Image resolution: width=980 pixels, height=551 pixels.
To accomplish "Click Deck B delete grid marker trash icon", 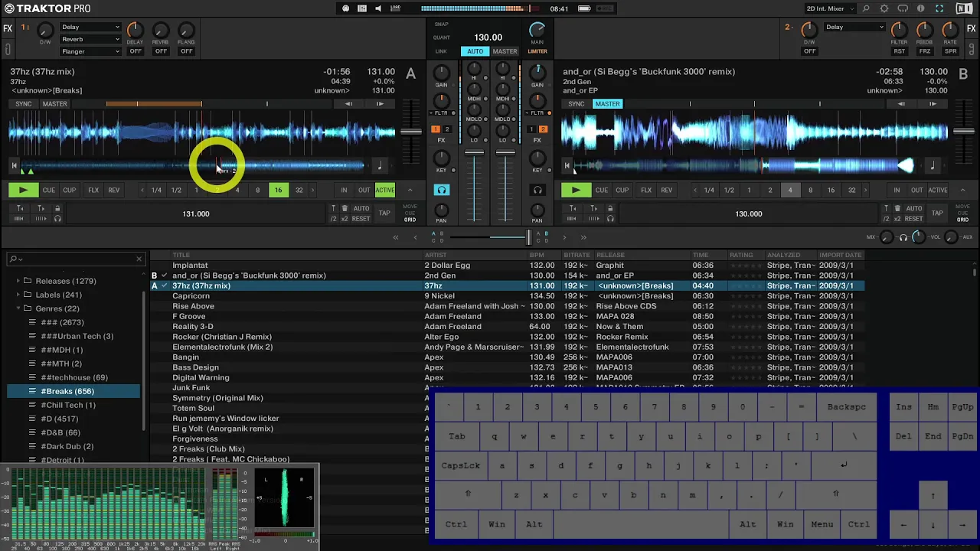I will [x=897, y=208].
